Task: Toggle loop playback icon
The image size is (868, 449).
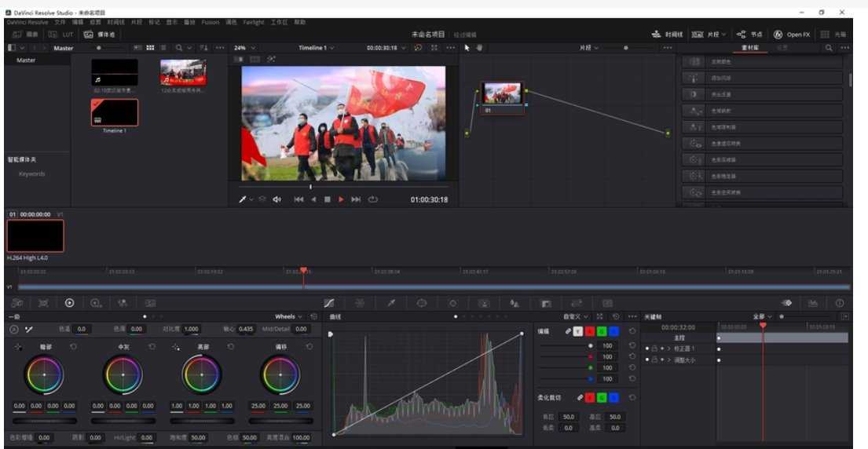Action: (x=373, y=199)
